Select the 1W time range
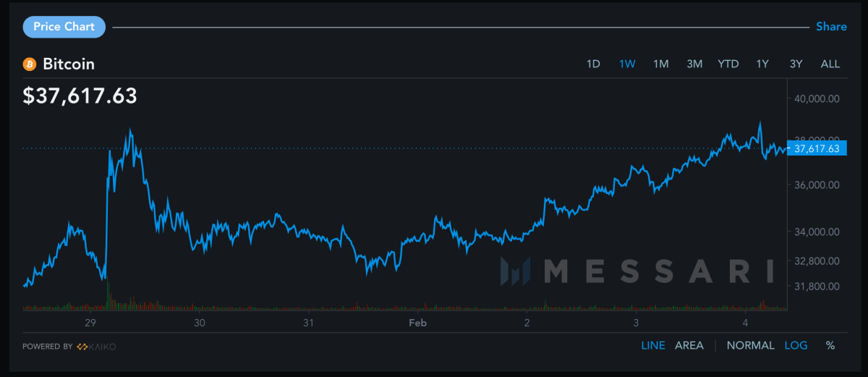 point(627,64)
